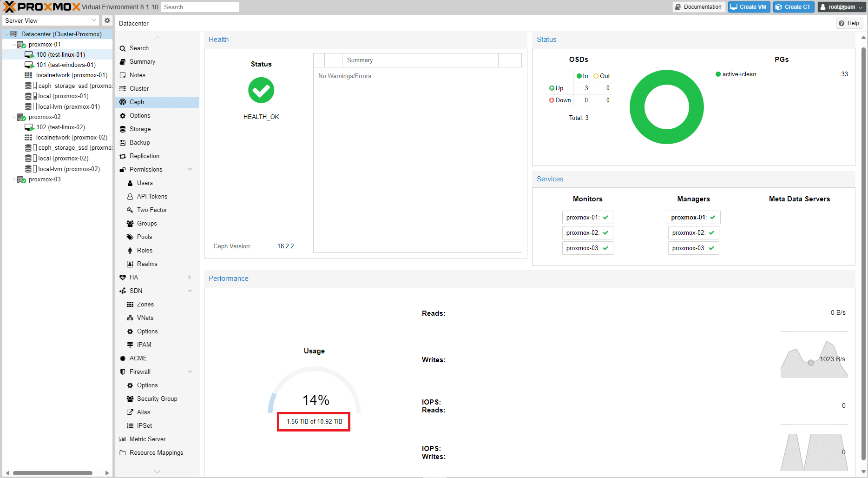Select the Groups menu item
Image resolution: width=868 pixels, height=478 pixels.
pos(157,224)
